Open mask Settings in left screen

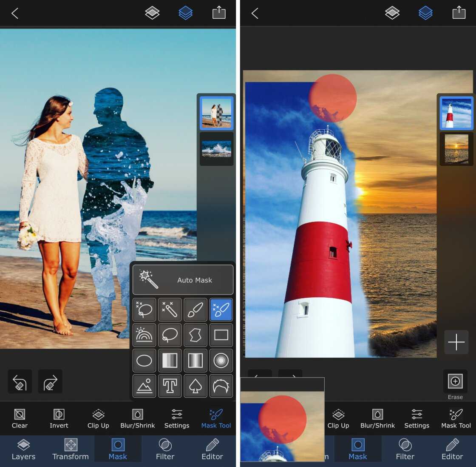tap(177, 419)
